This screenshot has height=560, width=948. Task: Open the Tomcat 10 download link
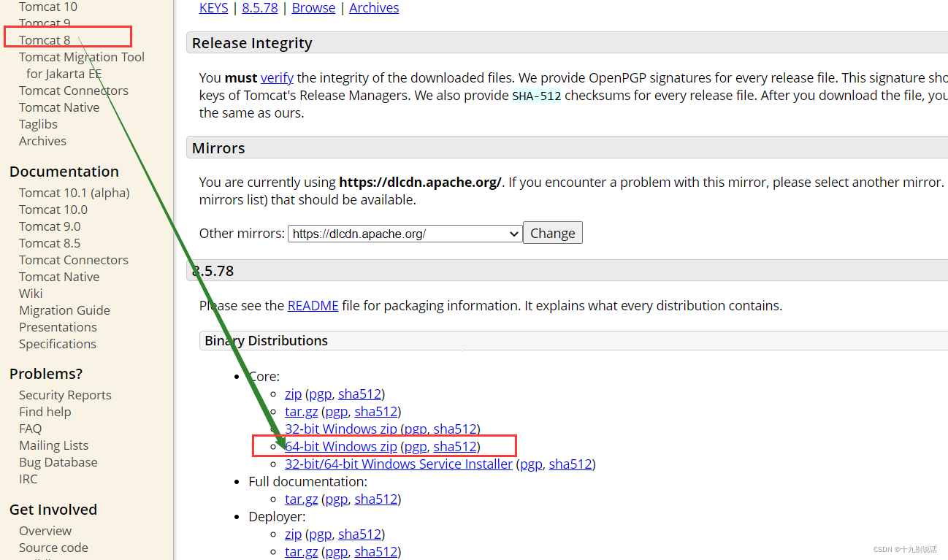pos(47,7)
